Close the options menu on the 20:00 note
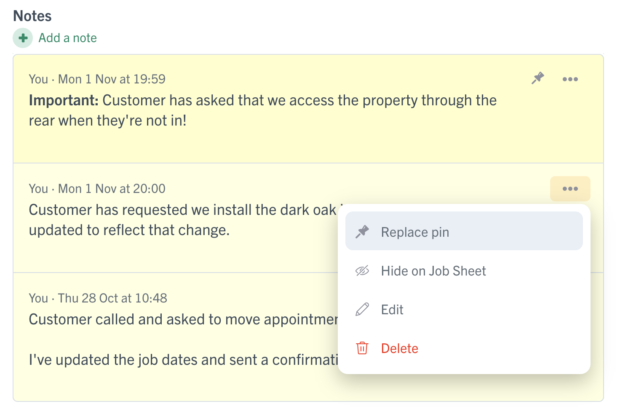 (570, 189)
